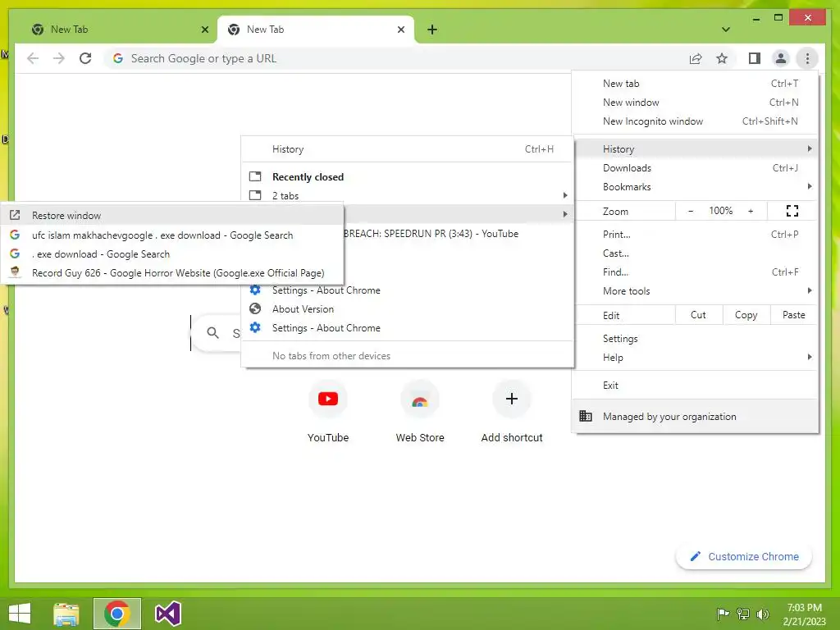Increase zoom with the plus button
840x630 pixels.
tap(751, 211)
